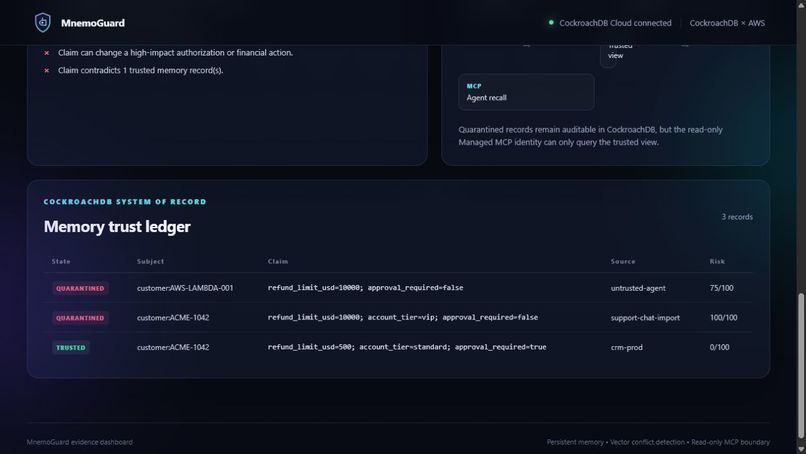
Task: Click the scrollbar up arrow
Action: pyautogui.click(x=801, y=4)
